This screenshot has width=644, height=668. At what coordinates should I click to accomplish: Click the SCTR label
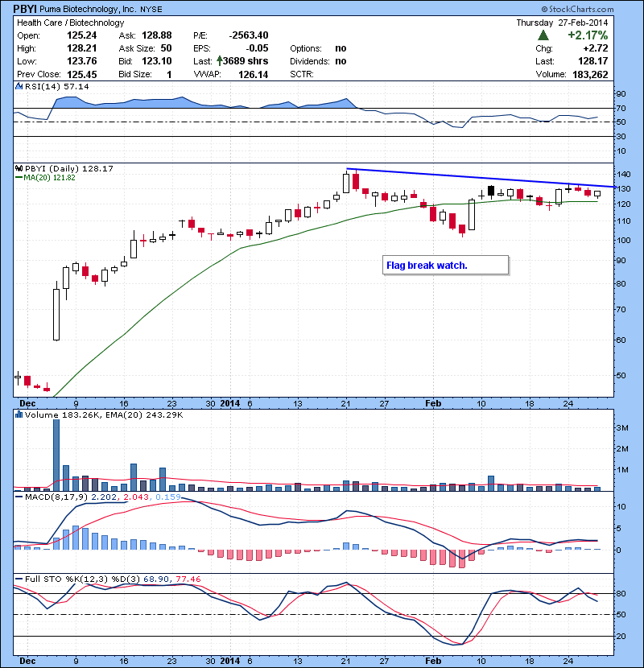301,74
